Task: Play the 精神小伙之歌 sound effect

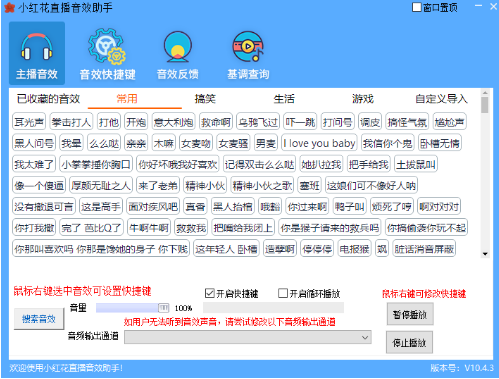Action: (x=262, y=185)
